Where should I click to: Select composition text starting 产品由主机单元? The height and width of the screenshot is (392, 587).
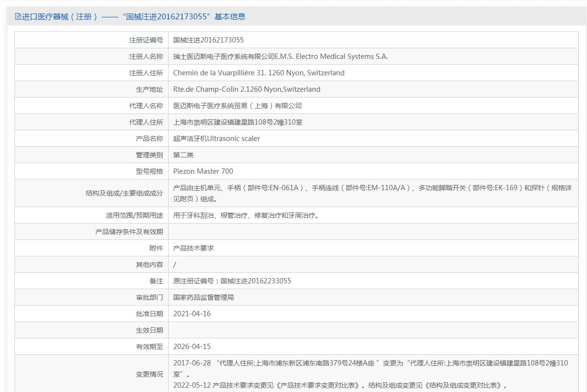[372, 193]
